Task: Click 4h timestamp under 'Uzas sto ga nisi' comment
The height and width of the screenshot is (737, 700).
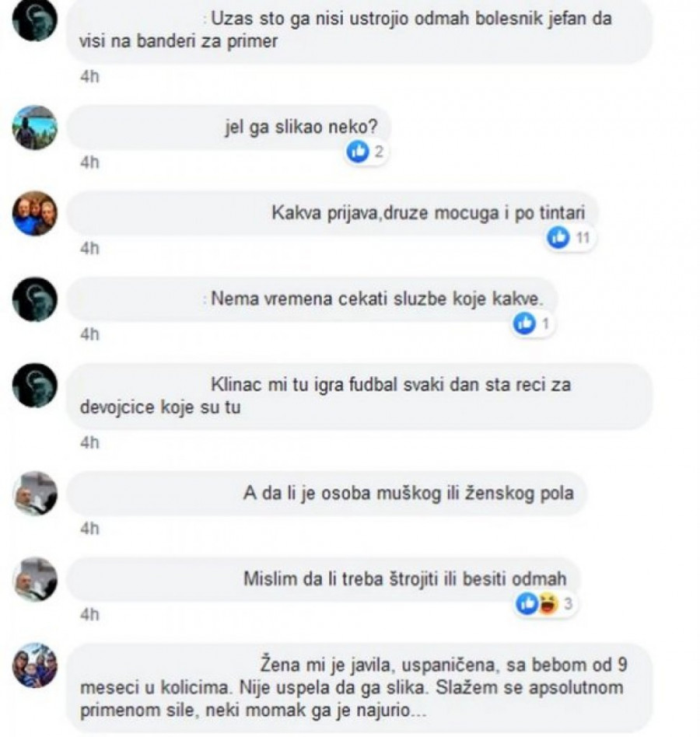Action: point(89,77)
